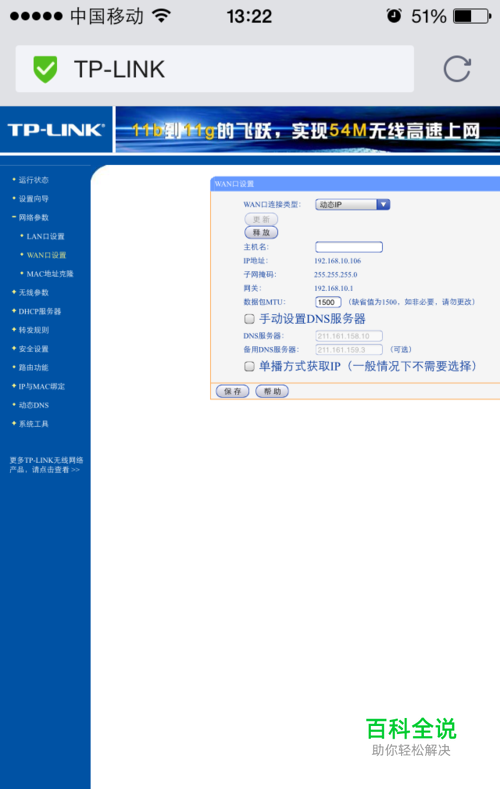This screenshot has width=500, height=789.
Task: Expand the 安全设置 menu
Action: click(33, 349)
